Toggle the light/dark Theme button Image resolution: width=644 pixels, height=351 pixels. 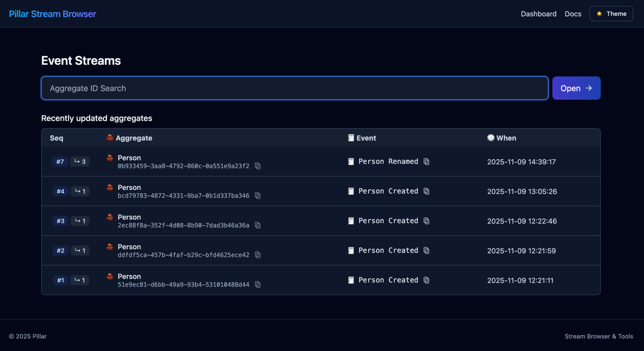[x=611, y=14]
